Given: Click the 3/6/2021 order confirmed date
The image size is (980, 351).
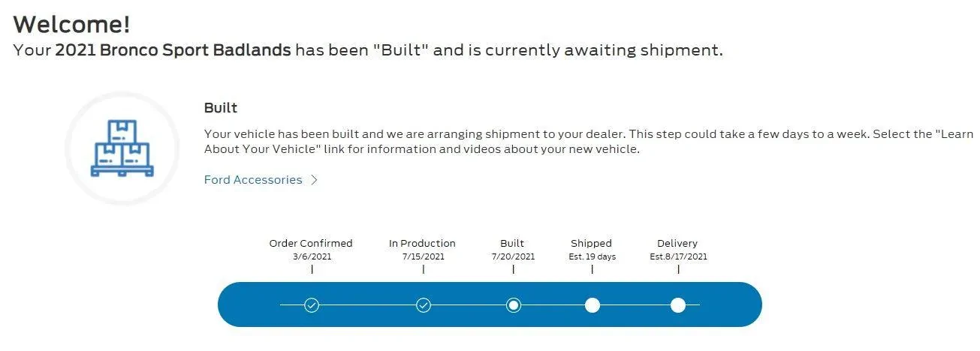Looking at the screenshot, I should tap(312, 256).
